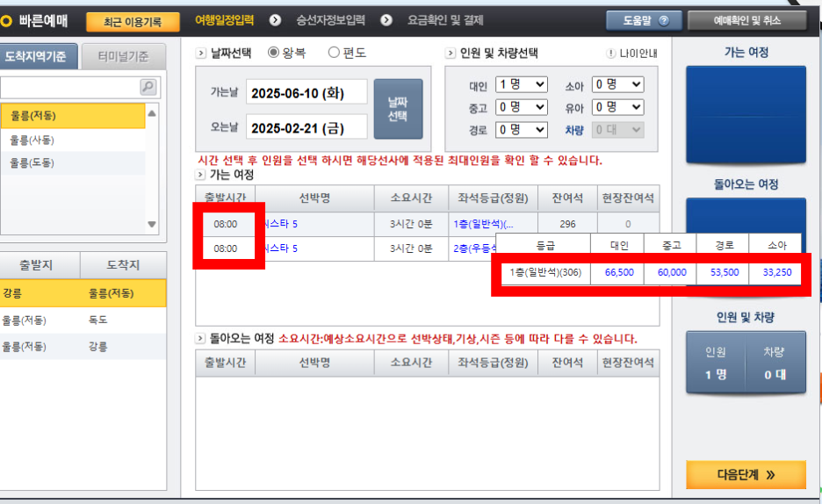The height and width of the screenshot is (504, 822).
Task: Select 울릉(사동) in destination list
Action: 73,140
